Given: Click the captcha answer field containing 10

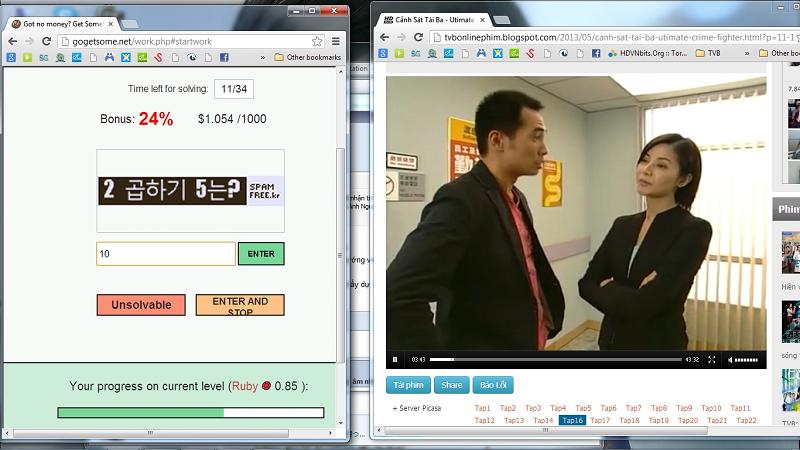Looking at the screenshot, I should point(166,254).
